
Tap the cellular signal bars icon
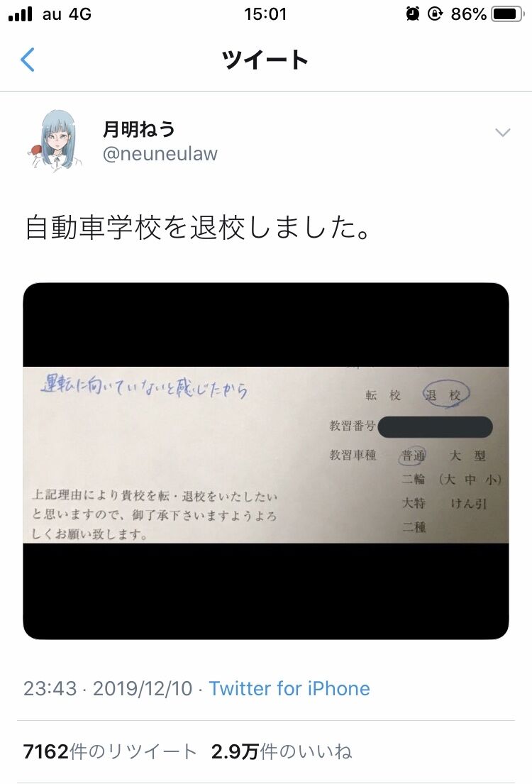[x=21, y=14]
